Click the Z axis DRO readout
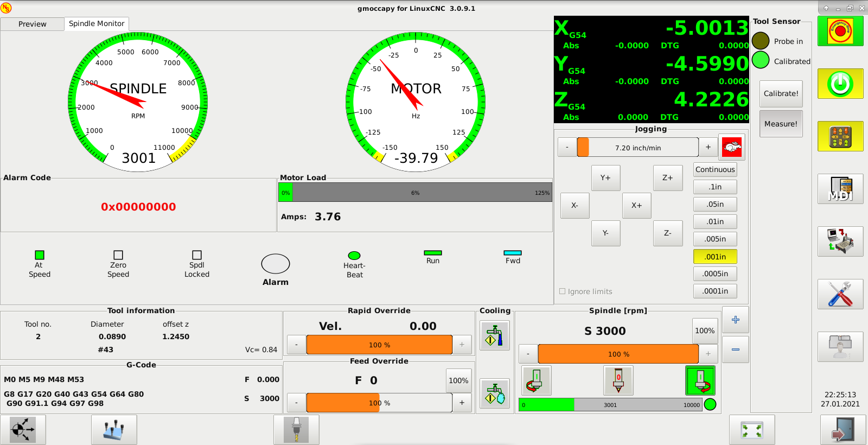 (652, 105)
